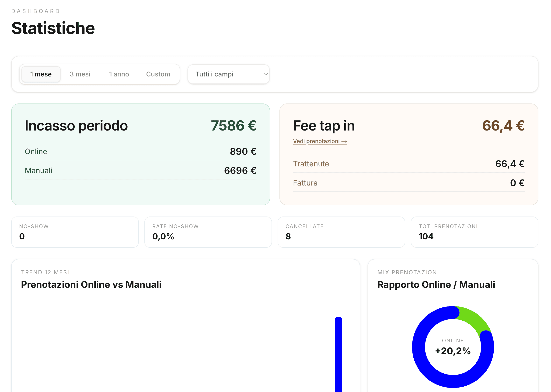The height and width of the screenshot is (392, 551).
Task: Click the Prenotazioni Online vs Manuali heading
Action: [x=91, y=285]
